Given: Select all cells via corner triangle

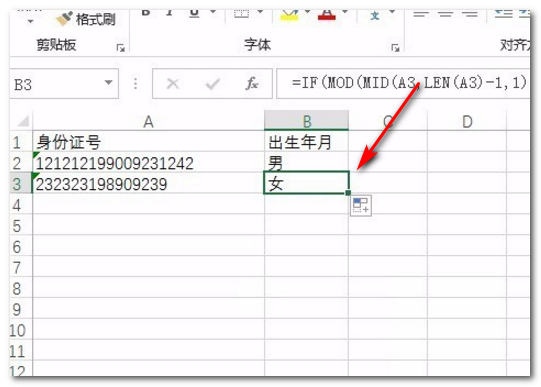Looking at the screenshot, I should pos(22,120).
